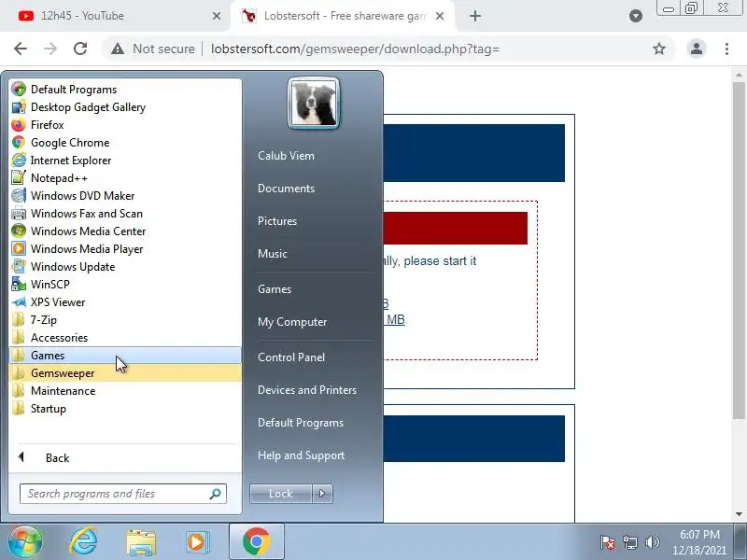Open Documents from the right pane
The width and height of the screenshot is (747, 560).
(287, 189)
